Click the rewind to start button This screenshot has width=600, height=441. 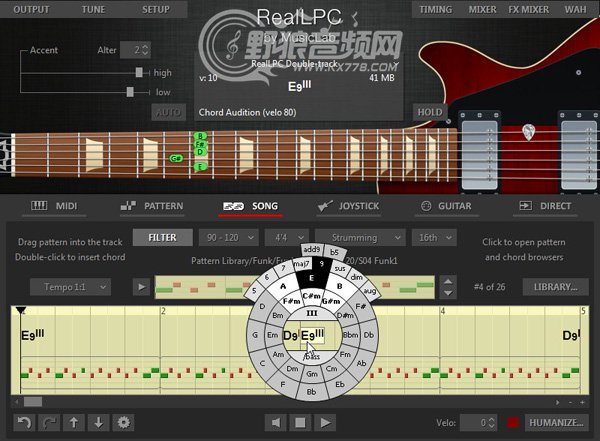coord(276,423)
